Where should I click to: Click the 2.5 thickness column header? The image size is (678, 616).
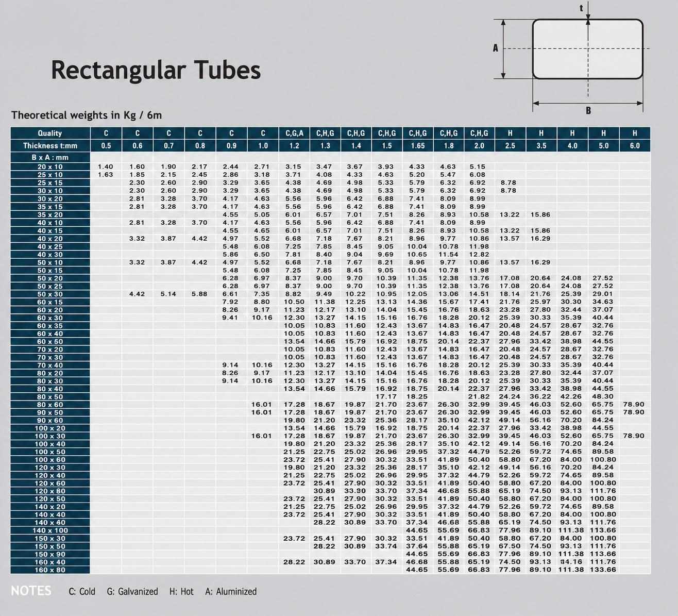pos(510,146)
